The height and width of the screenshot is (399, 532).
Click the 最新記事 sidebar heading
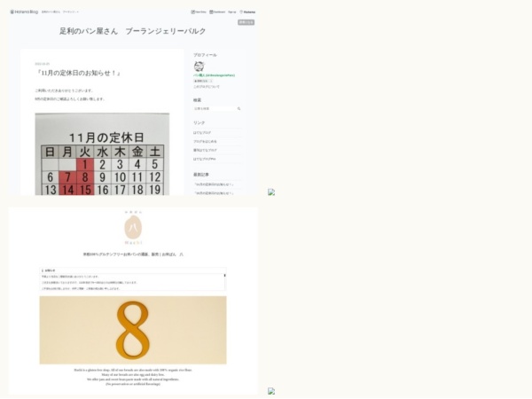(201, 175)
